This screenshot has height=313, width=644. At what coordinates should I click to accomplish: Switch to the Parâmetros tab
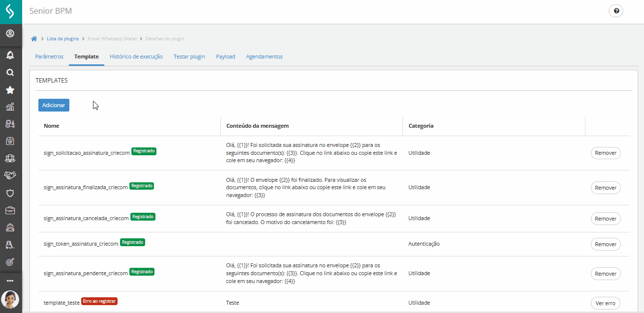pyautogui.click(x=49, y=57)
